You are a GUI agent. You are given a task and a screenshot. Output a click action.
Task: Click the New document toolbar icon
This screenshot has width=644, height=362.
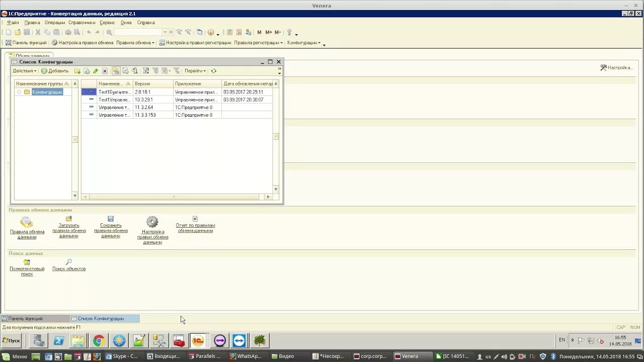click(x=8, y=32)
